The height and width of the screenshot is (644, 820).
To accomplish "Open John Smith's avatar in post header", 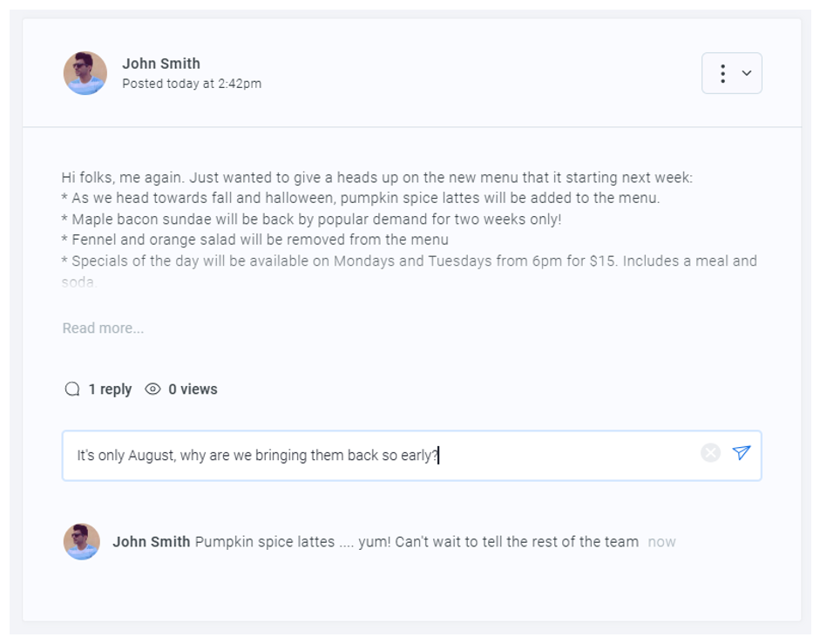I will point(85,73).
